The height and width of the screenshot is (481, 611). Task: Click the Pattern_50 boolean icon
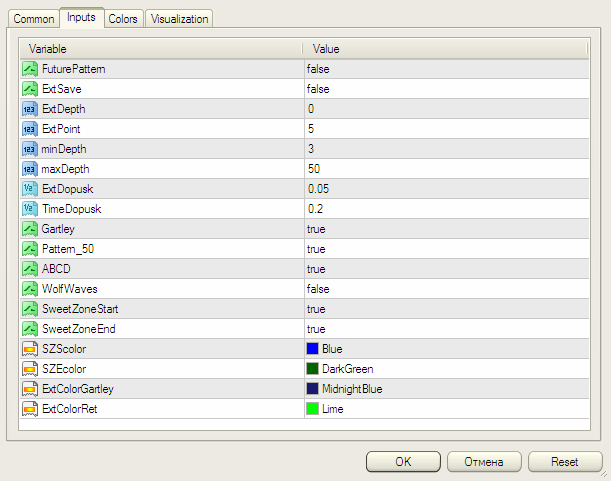point(30,249)
